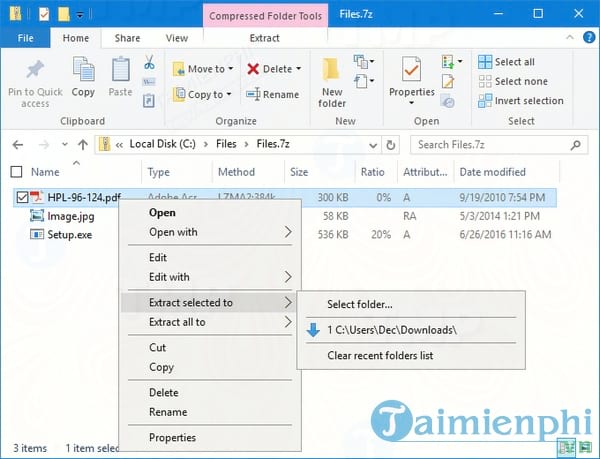The width and height of the screenshot is (600, 459).
Task: Switch to the View ribbon tab
Action: (x=177, y=38)
